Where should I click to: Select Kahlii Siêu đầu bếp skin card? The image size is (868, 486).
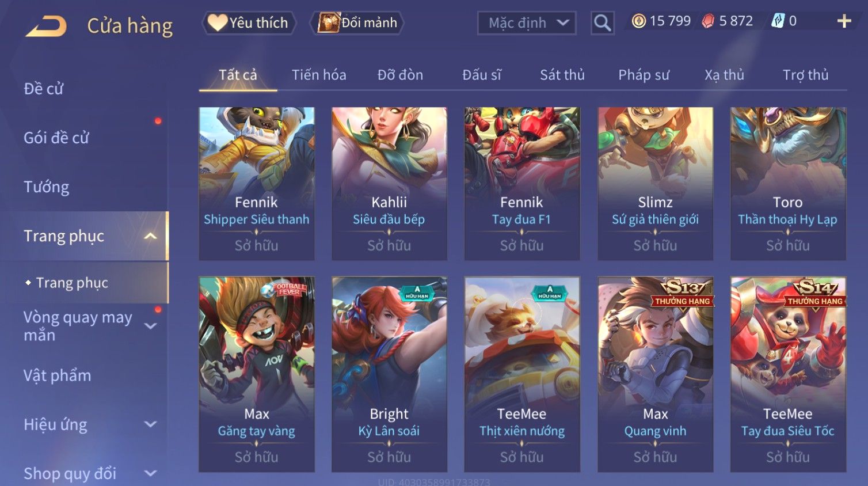[x=389, y=184]
